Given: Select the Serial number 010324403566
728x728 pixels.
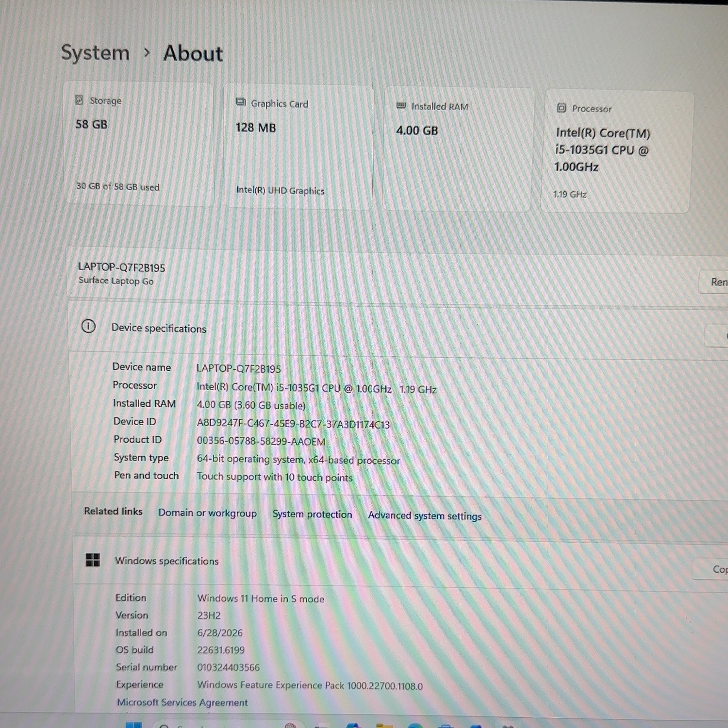Looking at the screenshot, I should (x=228, y=668).
